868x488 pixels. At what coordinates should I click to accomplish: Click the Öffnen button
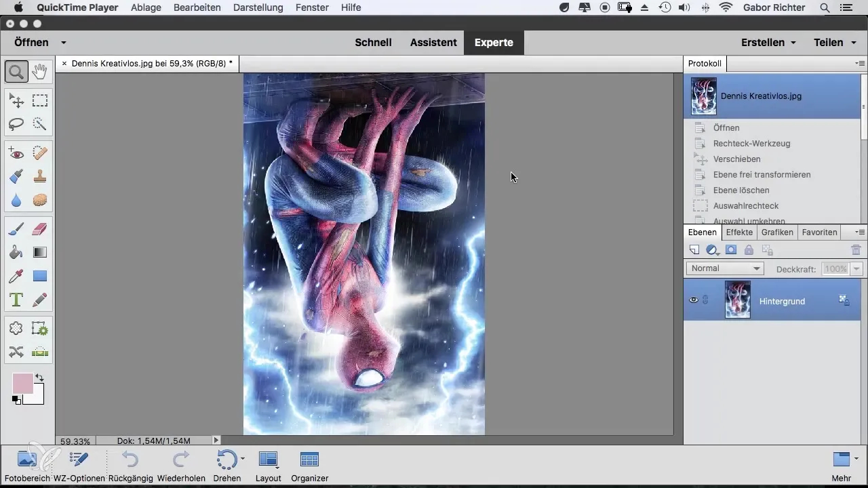tap(31, 42)
